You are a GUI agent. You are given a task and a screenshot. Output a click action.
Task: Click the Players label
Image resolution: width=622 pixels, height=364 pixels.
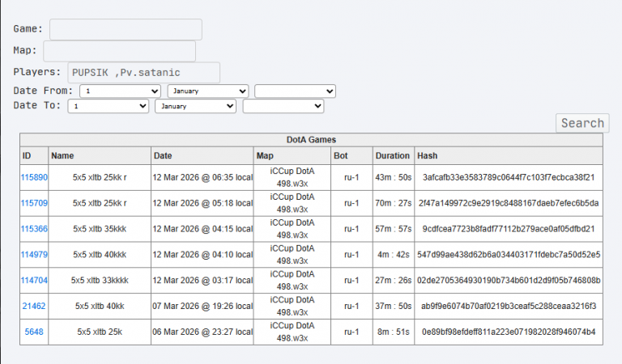[37, 72]
